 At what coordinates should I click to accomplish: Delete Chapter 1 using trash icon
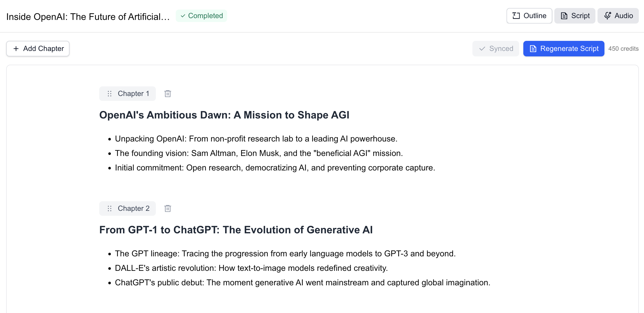point(168,94)
